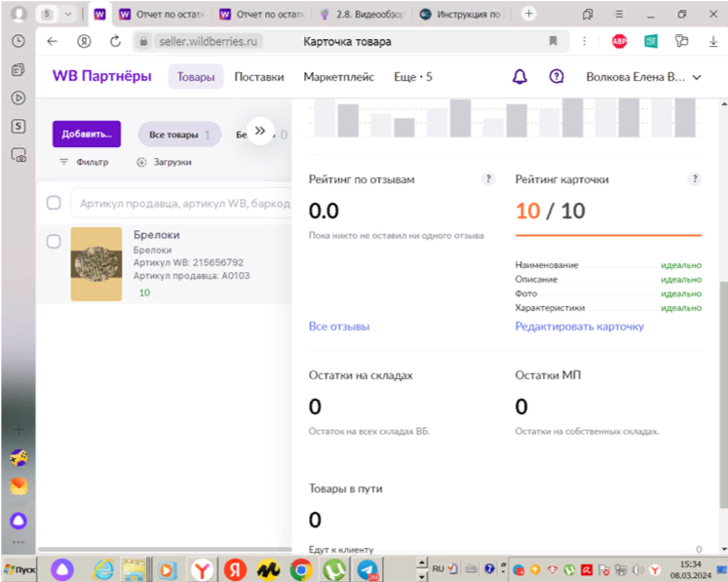This screenshot has width=728, height=582.
Task: Open the screenshot camera icon in sidebar
Action: [x=19, y=155]
